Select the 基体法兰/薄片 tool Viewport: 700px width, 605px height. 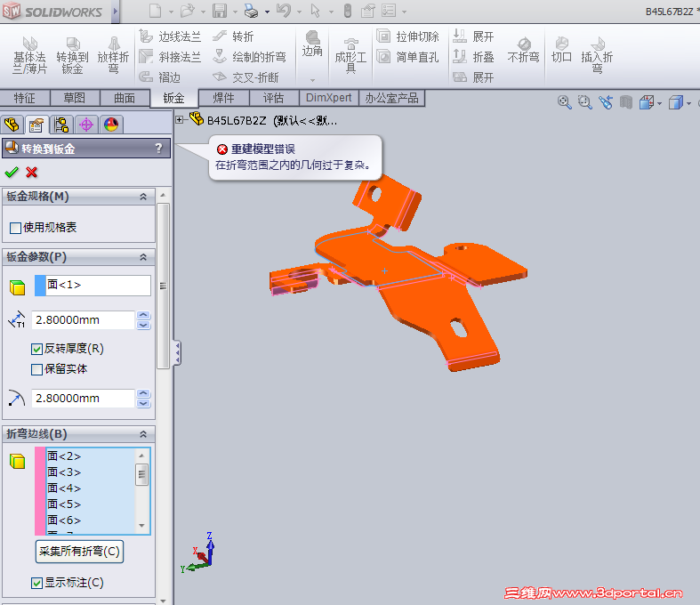point(29,55)
